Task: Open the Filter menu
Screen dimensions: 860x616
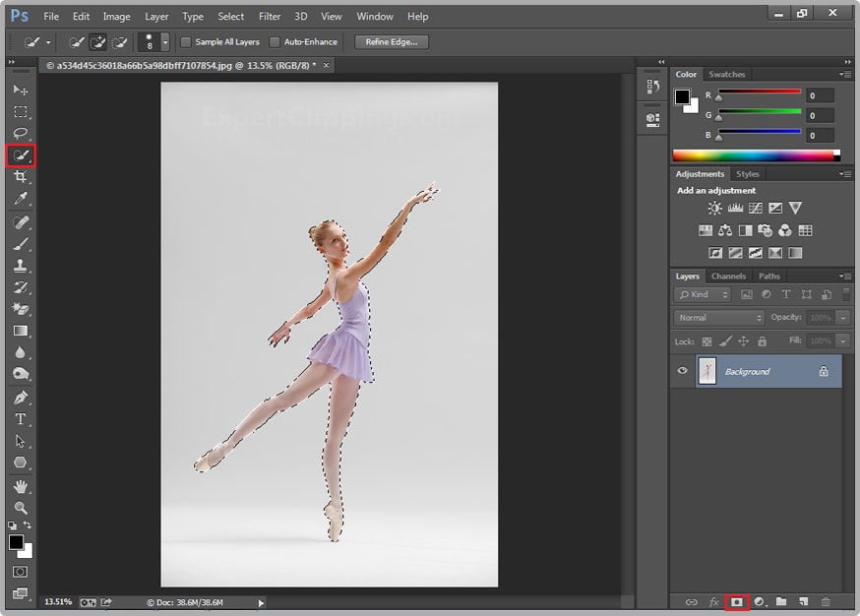Action: 270,17
